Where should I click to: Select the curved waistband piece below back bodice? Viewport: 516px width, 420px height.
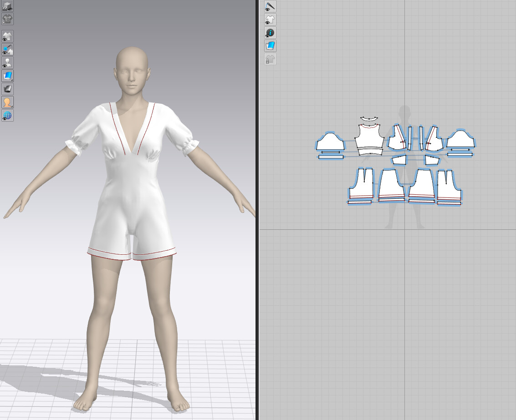[x=370, y=151]
